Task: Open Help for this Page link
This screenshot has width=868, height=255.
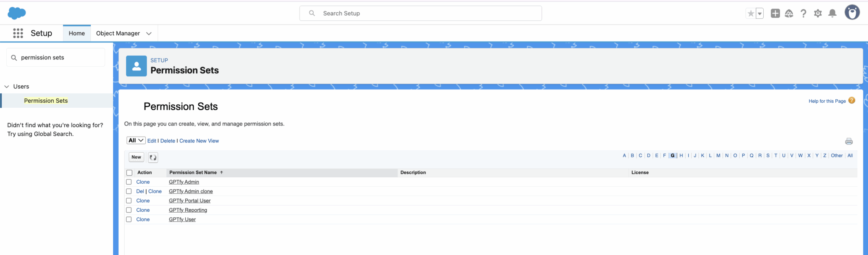Action: [x=827, y=101]
